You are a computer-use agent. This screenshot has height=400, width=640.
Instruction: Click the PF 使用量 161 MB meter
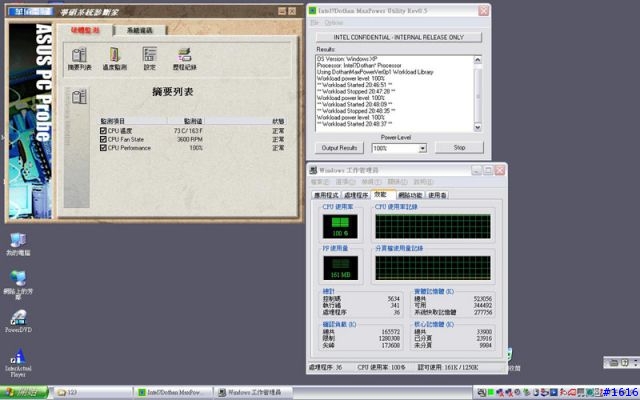point(340,268)
